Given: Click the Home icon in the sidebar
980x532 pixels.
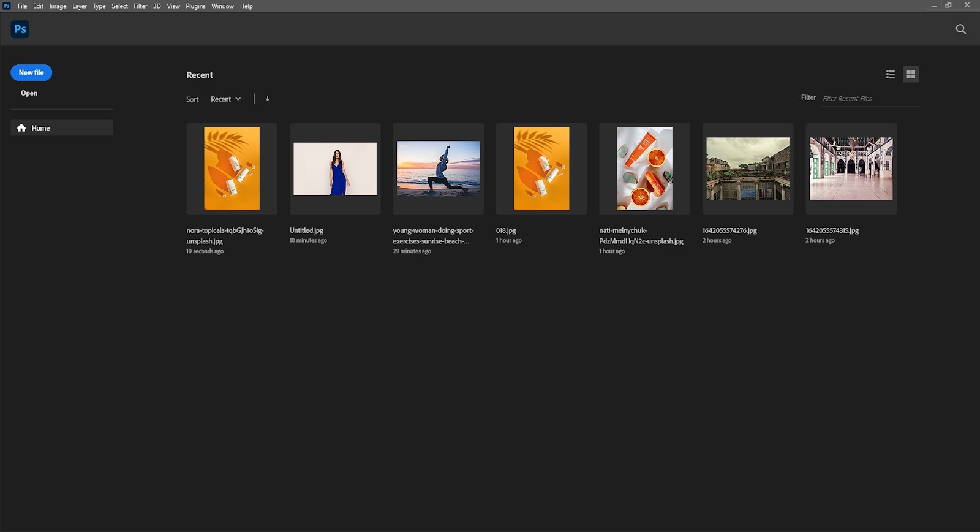Looking at the screenshot, I should (x=21, y=128).
